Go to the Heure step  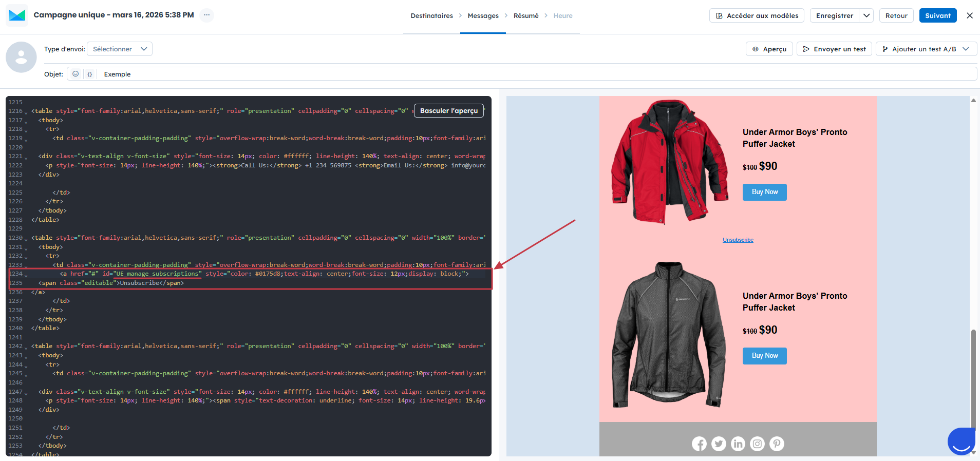[563, 16]
